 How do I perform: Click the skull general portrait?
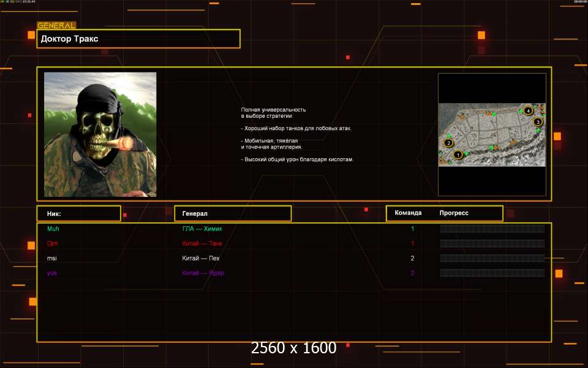click(100, 134)
